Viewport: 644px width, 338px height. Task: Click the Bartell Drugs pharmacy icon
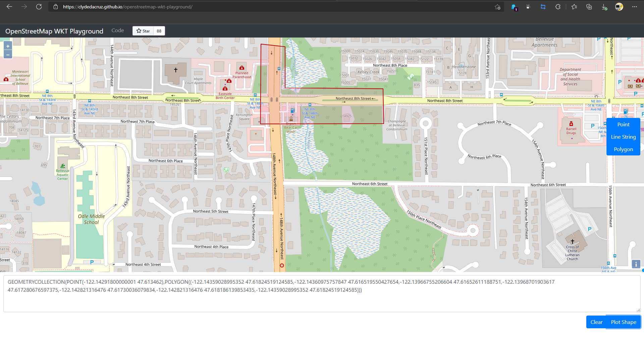(x=571, y=124)
